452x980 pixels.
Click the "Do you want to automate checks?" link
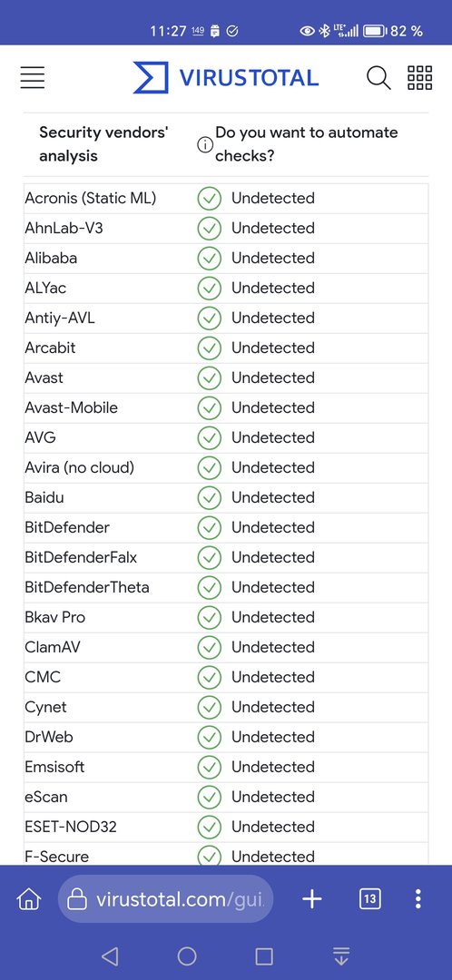coord(307,144)
